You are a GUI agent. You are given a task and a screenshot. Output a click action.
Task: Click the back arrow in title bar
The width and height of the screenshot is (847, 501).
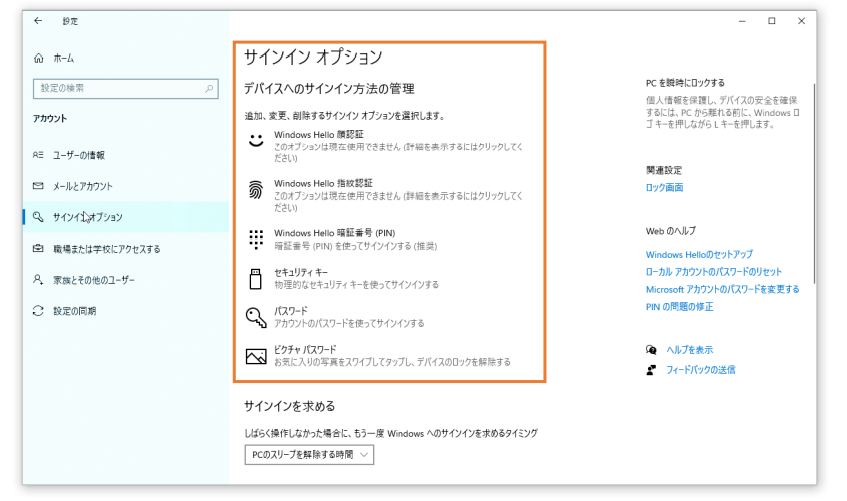(38, 21)
